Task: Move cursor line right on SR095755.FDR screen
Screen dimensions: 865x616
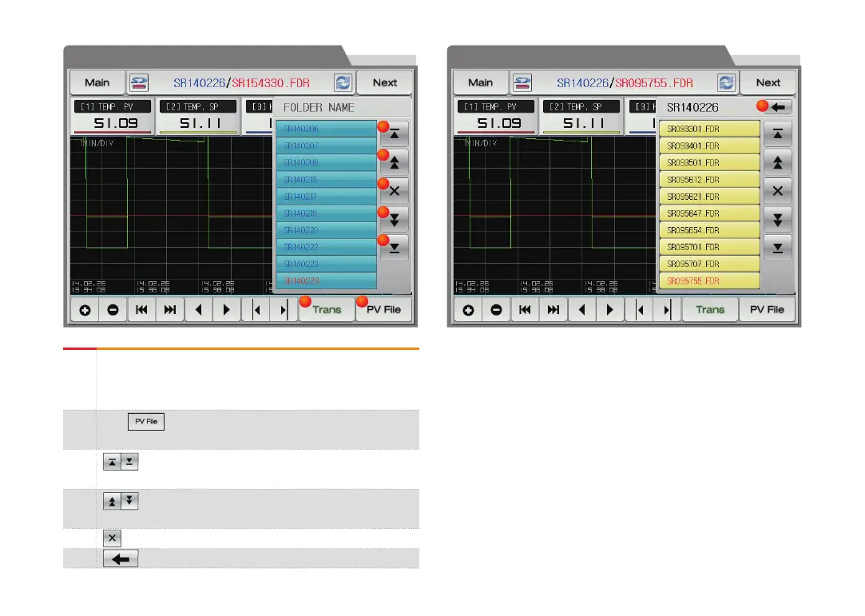Action: click(667, 310)
